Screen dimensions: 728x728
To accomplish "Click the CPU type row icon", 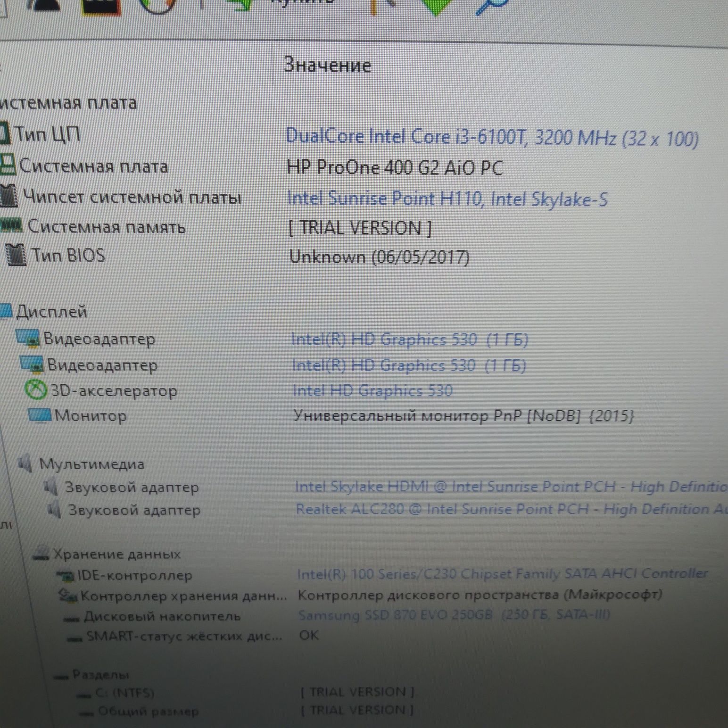I will click(5, 133).
